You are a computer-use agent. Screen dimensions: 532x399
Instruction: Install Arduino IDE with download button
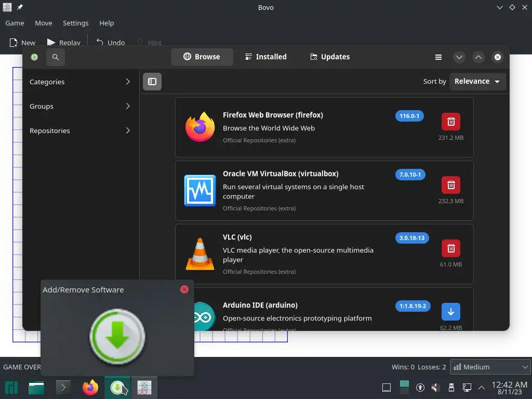[451, 312]
